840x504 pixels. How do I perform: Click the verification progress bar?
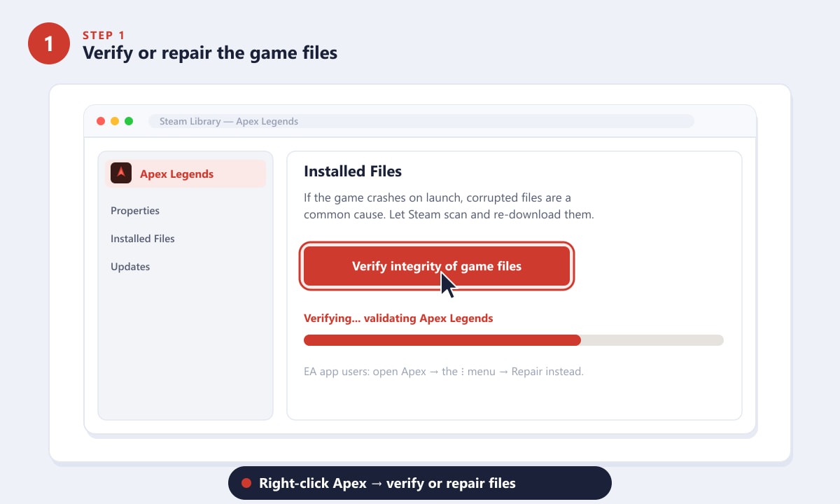pyautogui.click(x=514, y=340)
